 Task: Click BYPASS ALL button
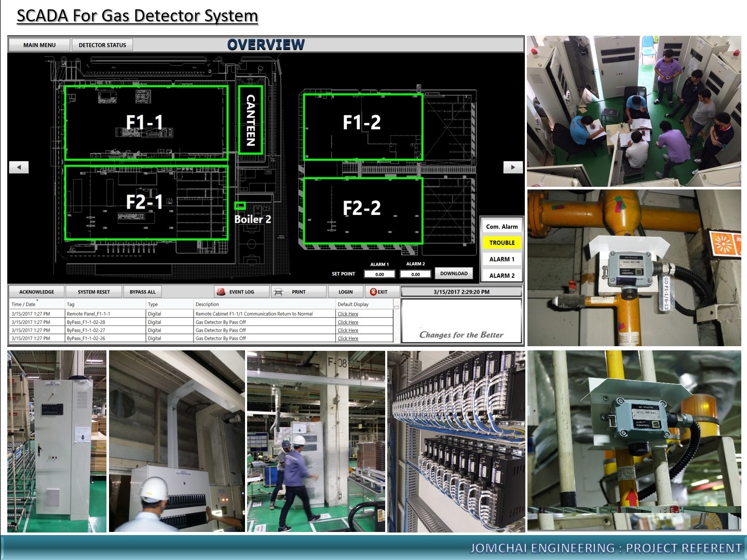pos(143,292)
